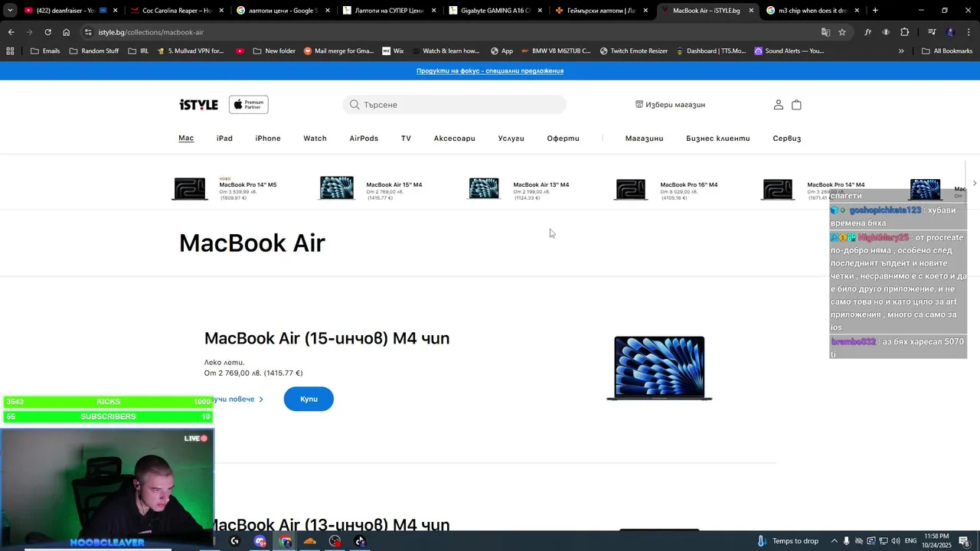
Task: Open the Магазини link
Action: (x=644, y=139)
